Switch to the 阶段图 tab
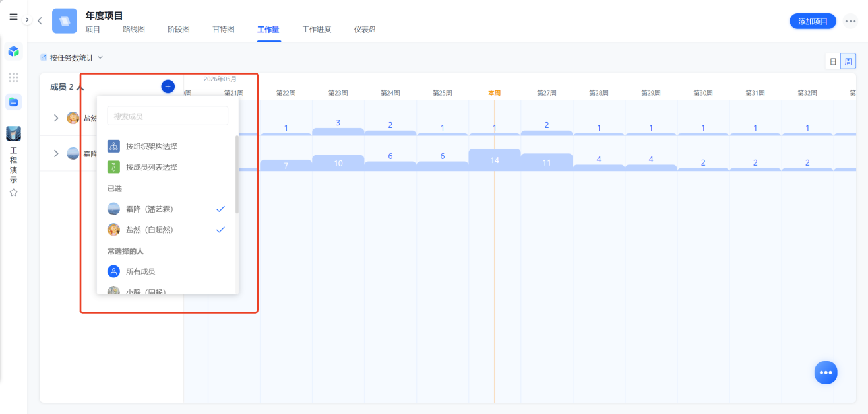 179,30
